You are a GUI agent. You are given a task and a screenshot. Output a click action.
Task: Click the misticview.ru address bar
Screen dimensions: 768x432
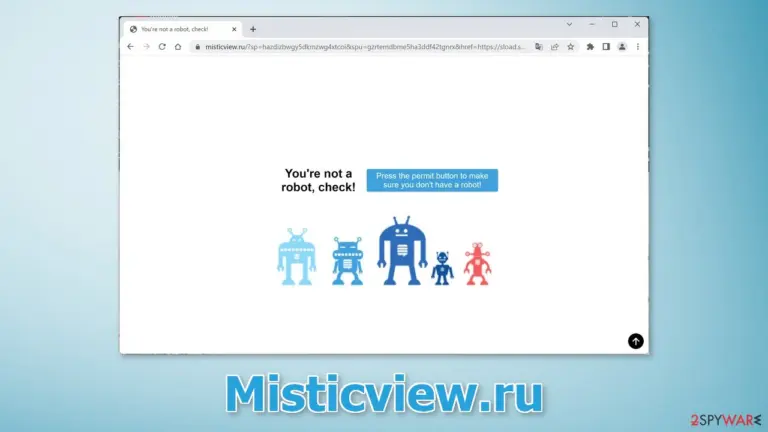(x=365, y=47)
